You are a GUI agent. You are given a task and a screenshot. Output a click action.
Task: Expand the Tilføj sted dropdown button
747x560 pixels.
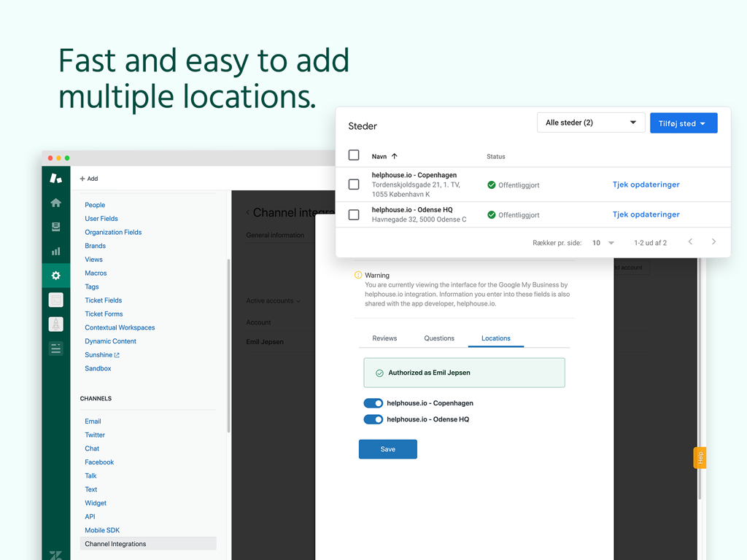click(683, 123)
